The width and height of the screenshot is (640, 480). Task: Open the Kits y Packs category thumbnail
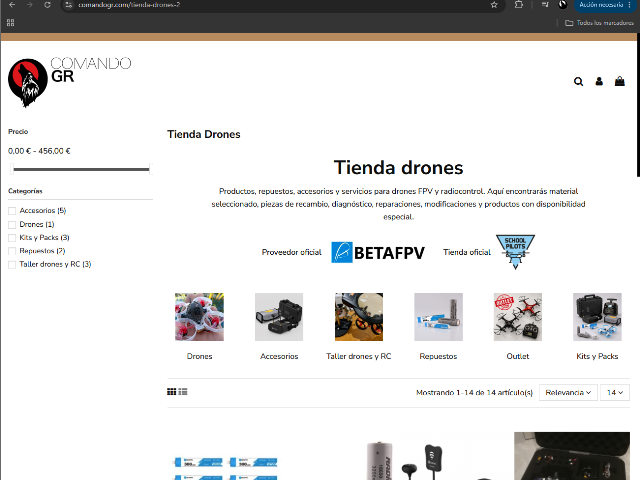(597, 317)
